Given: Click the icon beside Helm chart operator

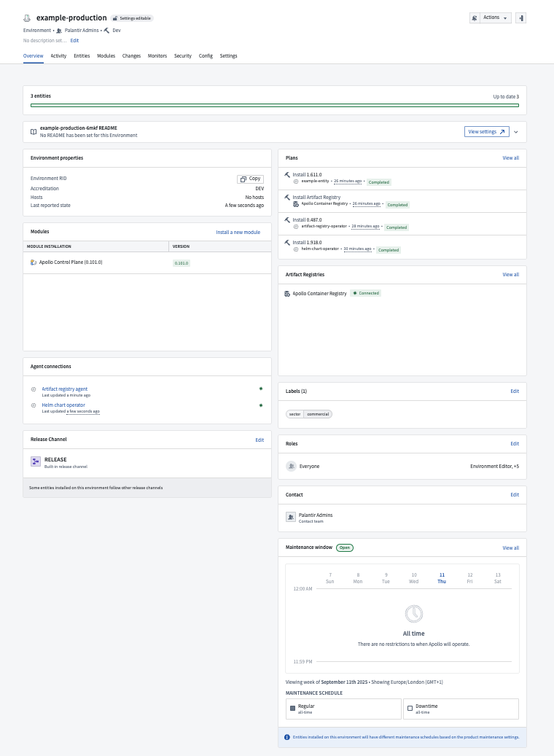Looking at the screenshot, I should [x=34, y=405].
